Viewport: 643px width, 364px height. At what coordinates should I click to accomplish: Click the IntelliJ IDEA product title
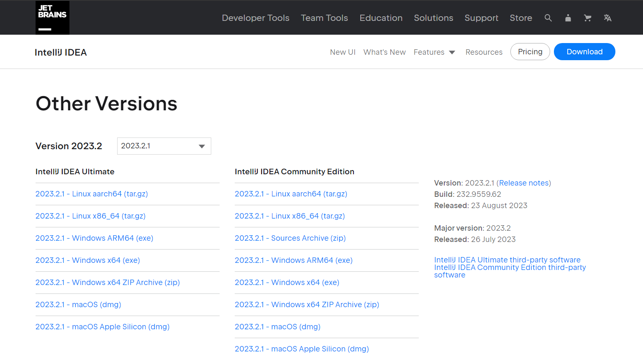pyautogui.click(x=61, y=52)
